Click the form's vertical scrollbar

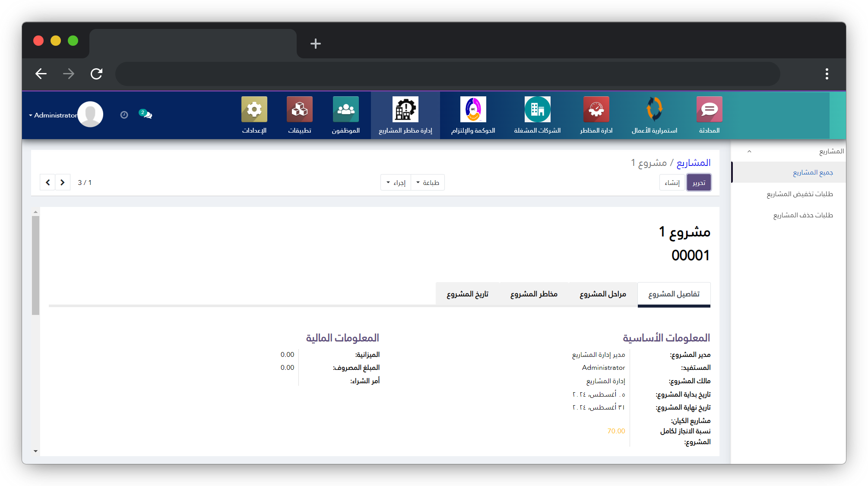(x=35, y=265)
